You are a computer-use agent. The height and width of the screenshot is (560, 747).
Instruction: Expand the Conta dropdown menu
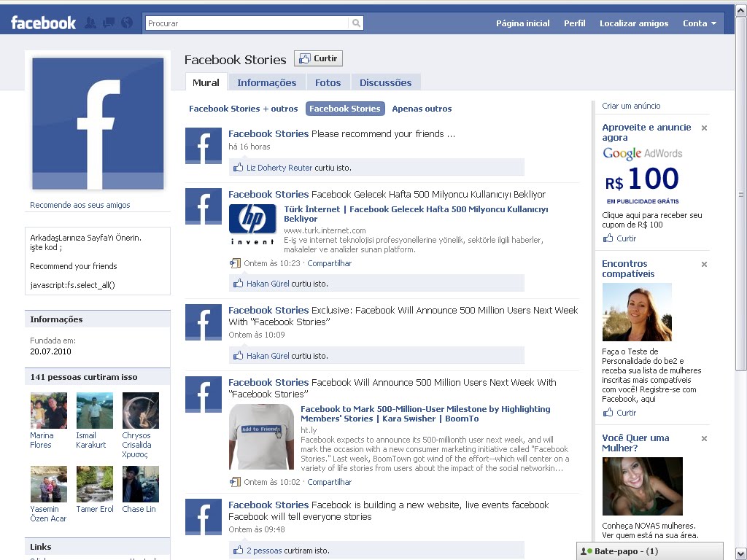click(x=700, y=23)
